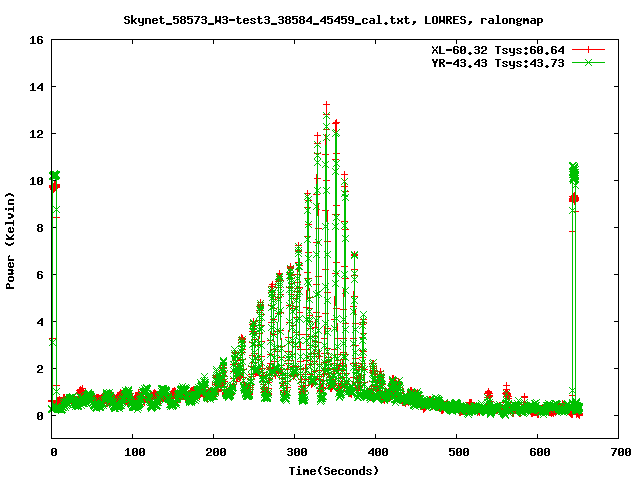Click the y-axis tick label 14

(36, 87)
